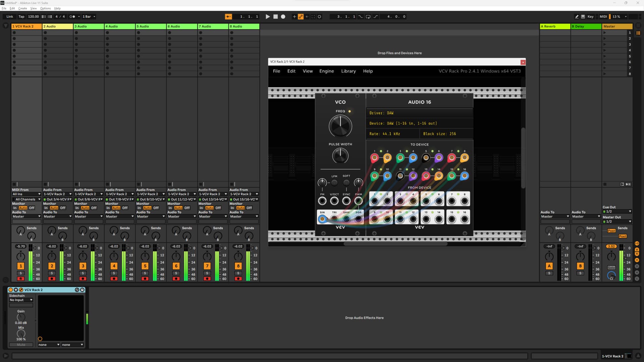Open Return A Audio To Master dropdown

(555, 217)
